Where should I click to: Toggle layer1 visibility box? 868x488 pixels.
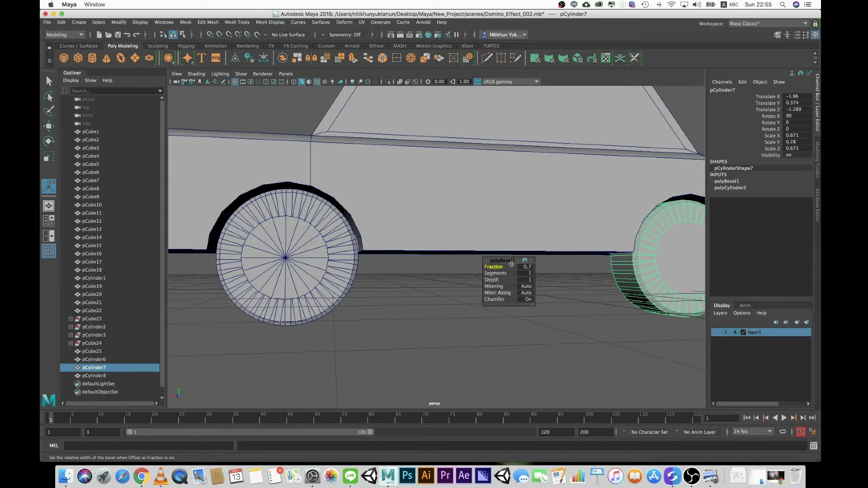pos(717,333)
